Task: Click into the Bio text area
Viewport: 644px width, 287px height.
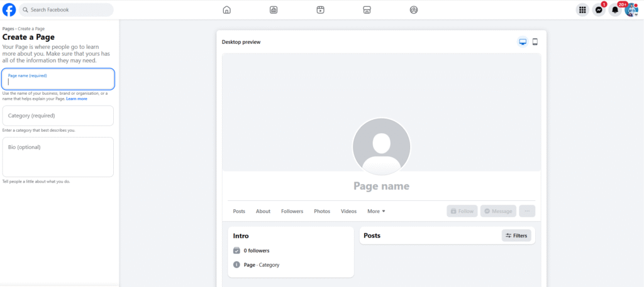Action: (x=58, y=157)
